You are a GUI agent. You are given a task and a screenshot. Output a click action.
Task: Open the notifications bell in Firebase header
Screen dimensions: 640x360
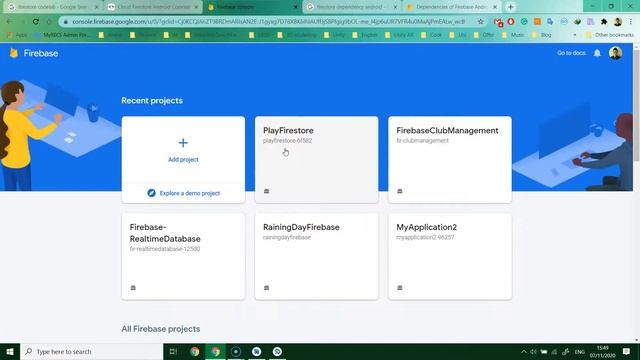point(597,53)
